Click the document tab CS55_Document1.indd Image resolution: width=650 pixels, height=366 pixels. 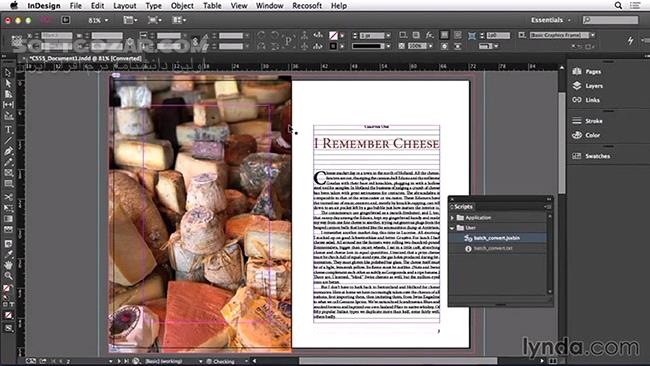85,58
